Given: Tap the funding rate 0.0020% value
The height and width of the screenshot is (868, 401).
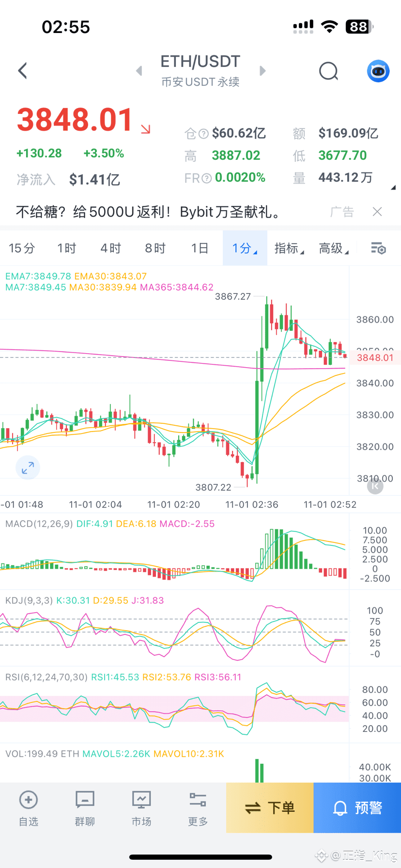Looking at the screenshot, I should tap(240, 178).
